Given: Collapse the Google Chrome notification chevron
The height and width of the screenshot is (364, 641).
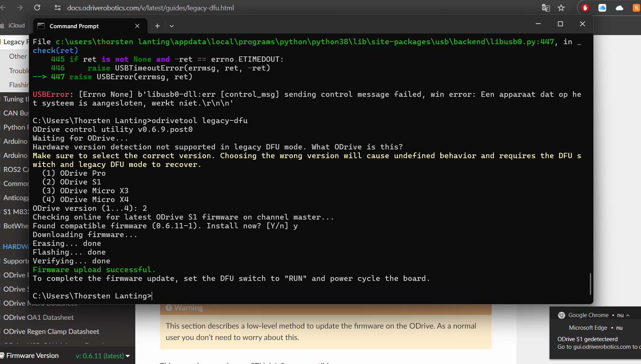Looking at the screenshot, I should click(628, 315).
